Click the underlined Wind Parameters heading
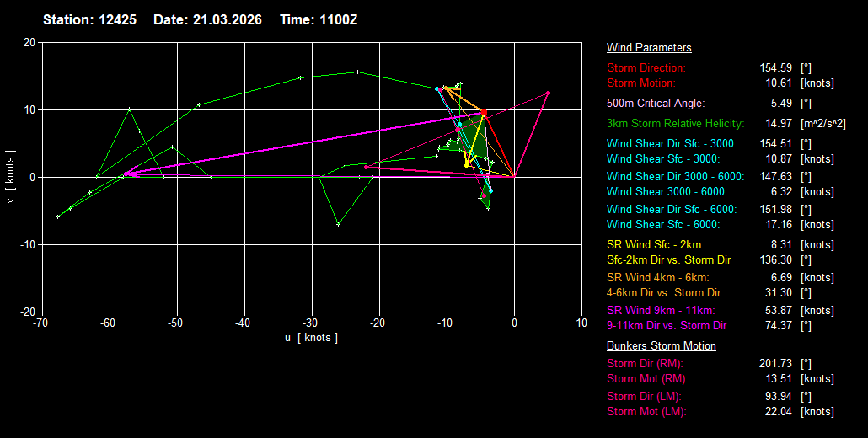Viewport: 868px width, 438px height. [x=649, y=48]
